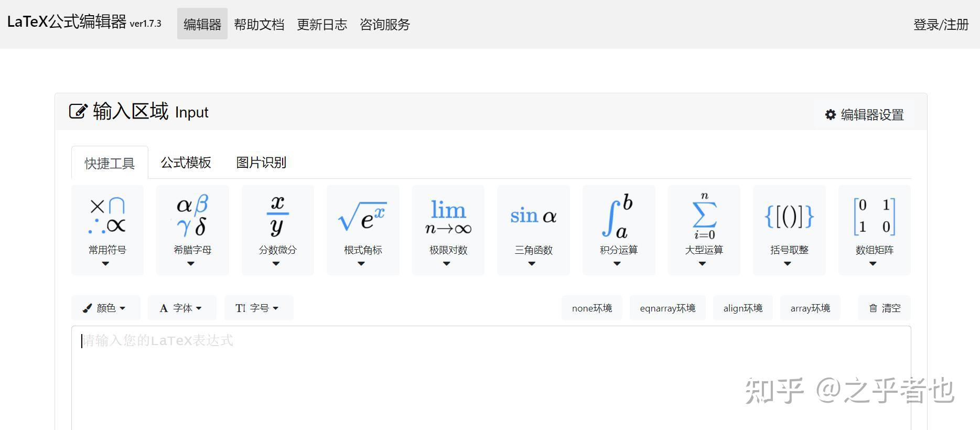Expand the 根式角标 dropdown arrow

pos(361,264)
